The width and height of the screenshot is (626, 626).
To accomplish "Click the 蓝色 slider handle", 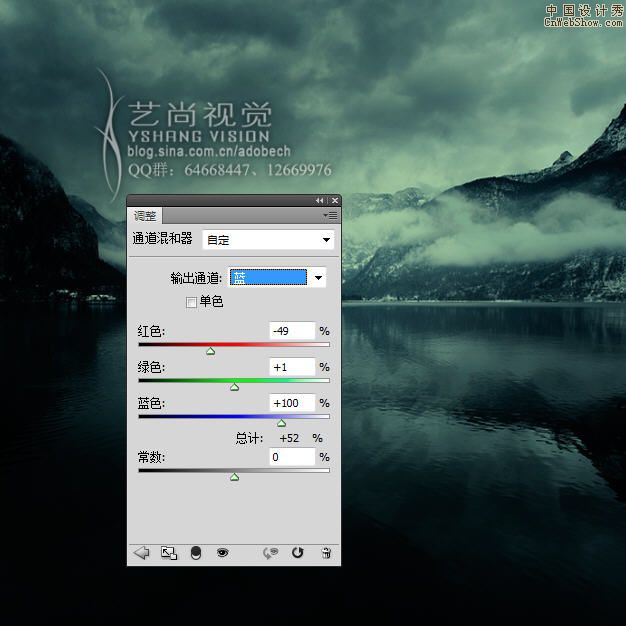I will (281, 423).
